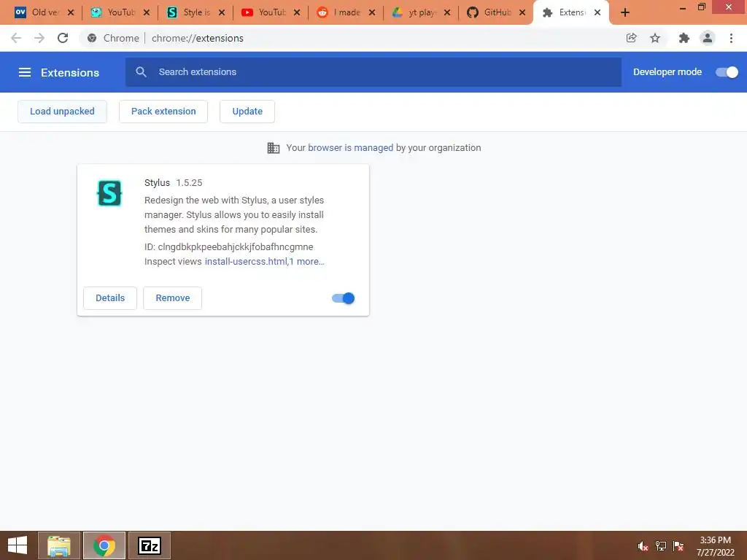
Task: Click the Stylus extension ID text
Action: click(x=228, y=247)
